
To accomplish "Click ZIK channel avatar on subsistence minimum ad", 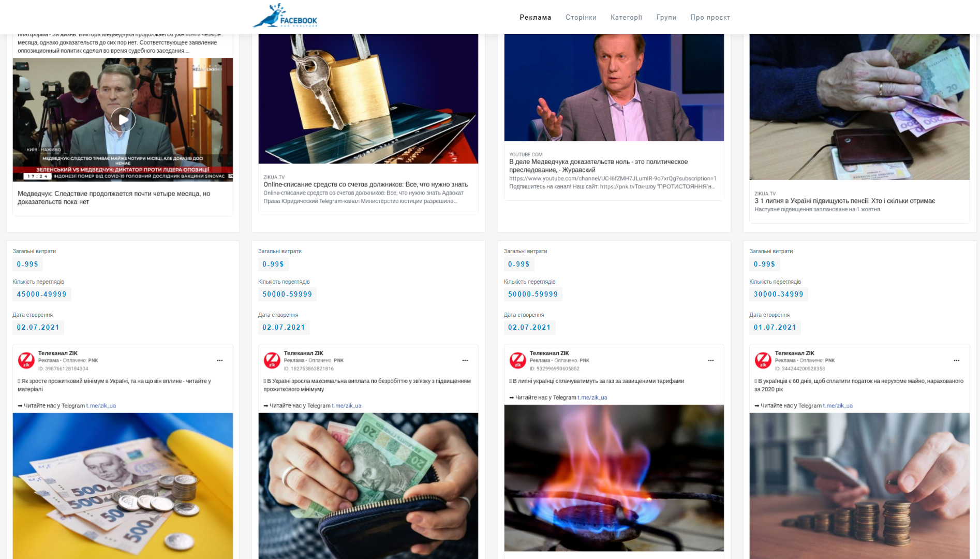I will click(26, 360).
